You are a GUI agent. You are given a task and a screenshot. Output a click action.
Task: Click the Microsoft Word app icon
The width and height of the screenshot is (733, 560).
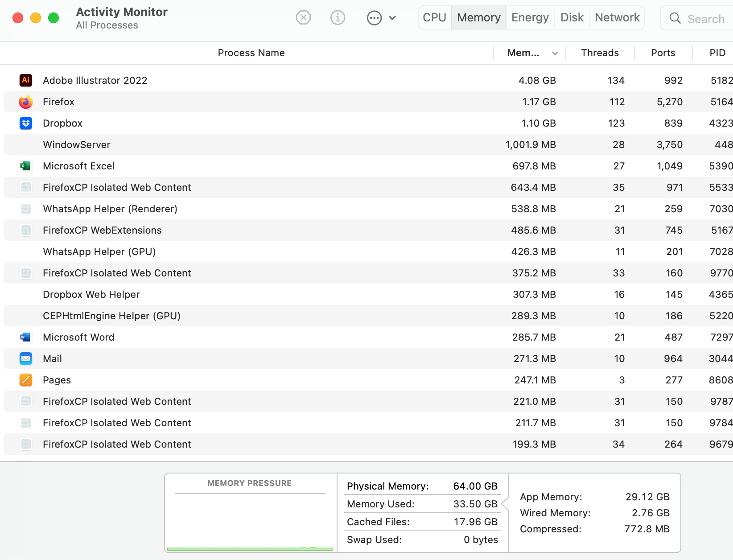[26, 337]
